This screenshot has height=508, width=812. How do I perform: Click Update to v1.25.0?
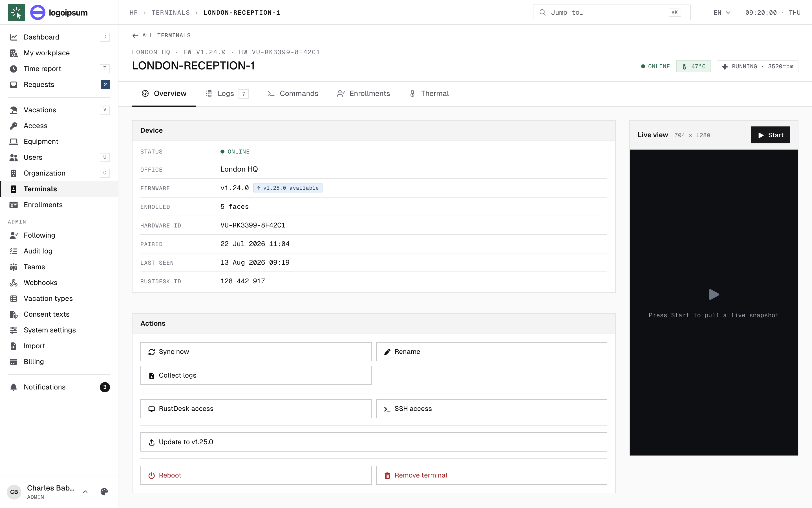374,442
